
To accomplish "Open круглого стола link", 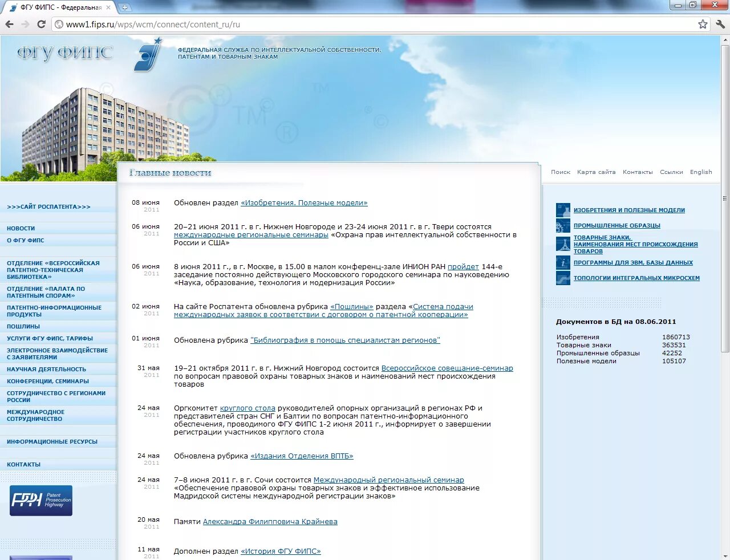I will pos(248,408).
